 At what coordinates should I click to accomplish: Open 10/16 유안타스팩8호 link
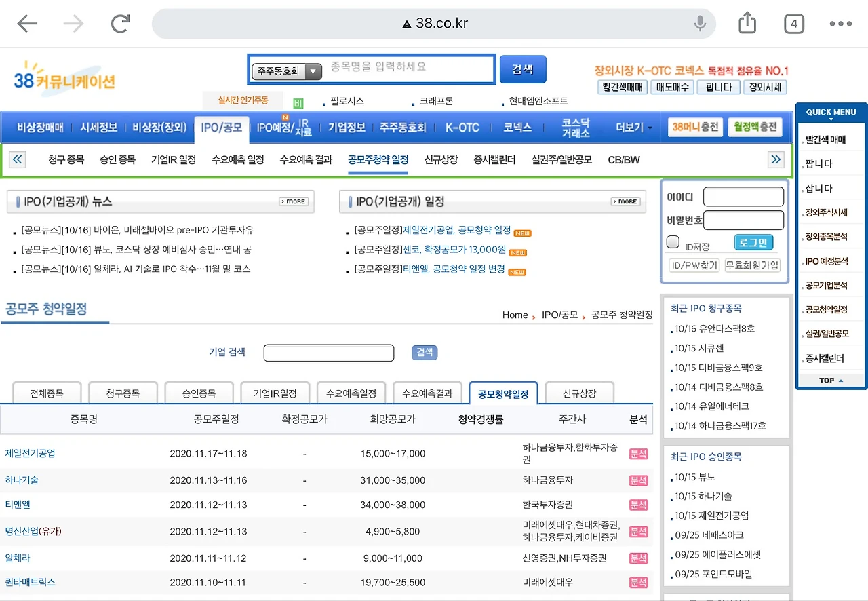click(x=715, y=329)
